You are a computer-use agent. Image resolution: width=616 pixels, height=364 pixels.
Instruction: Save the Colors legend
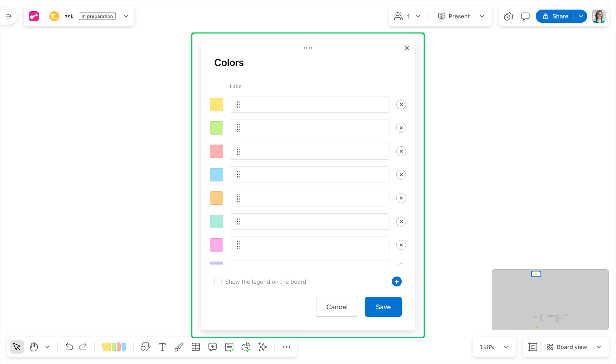tap(383, 307)
